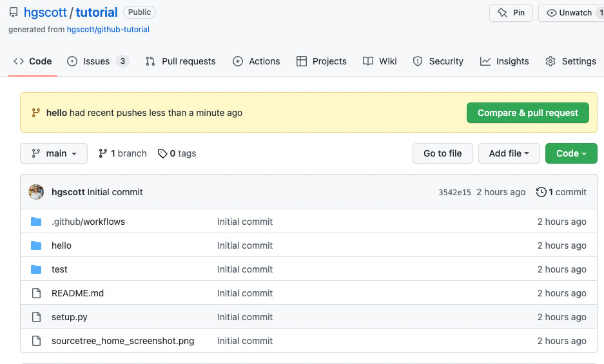Click the branch icon beside 1 branch

tap(103, 153)
